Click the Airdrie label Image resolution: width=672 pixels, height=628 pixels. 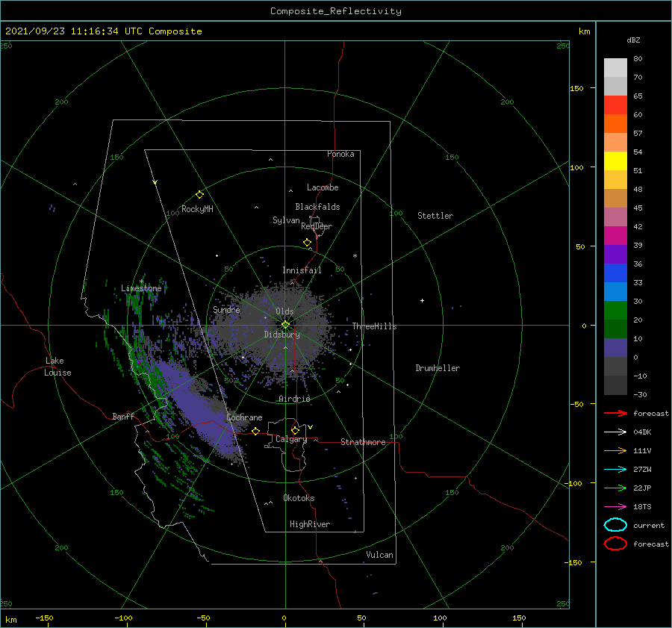294,399
